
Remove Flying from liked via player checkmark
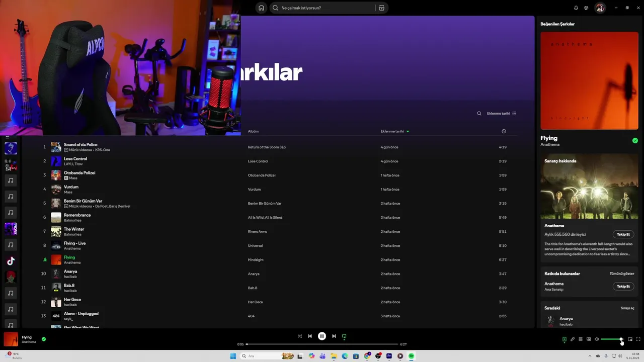pyautogui.click(x=44, y=339)
